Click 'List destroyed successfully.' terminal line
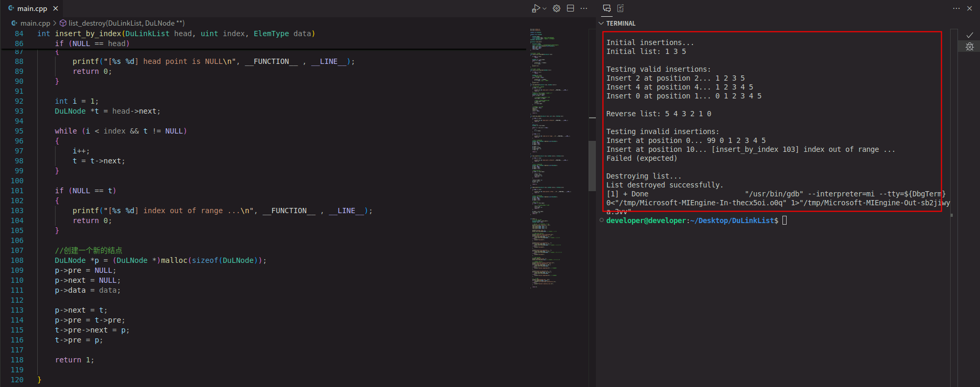Viewport: 980px width, 387px height. click(665, 185)
